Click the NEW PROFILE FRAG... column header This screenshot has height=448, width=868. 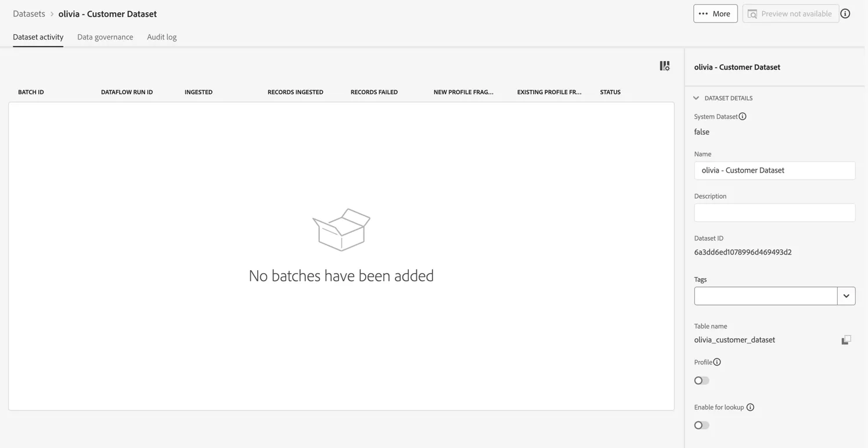463,92
